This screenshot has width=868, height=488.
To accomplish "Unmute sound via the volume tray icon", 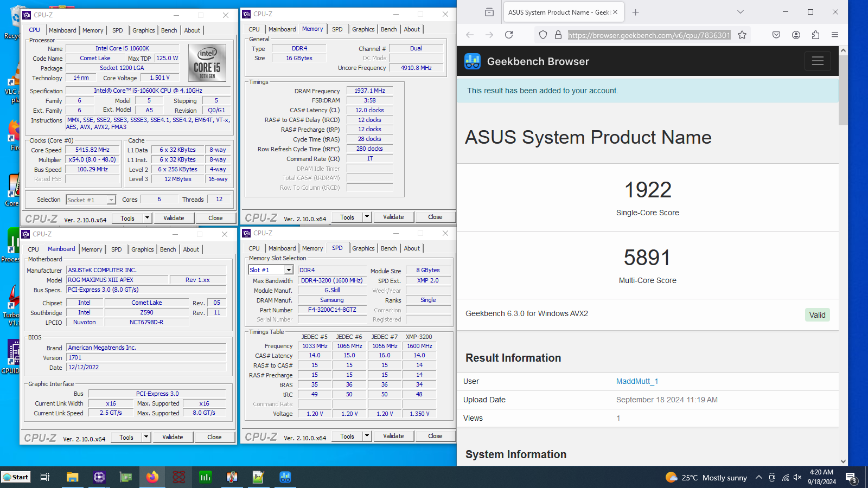I will pyautogui.click(x=797, y=478).
